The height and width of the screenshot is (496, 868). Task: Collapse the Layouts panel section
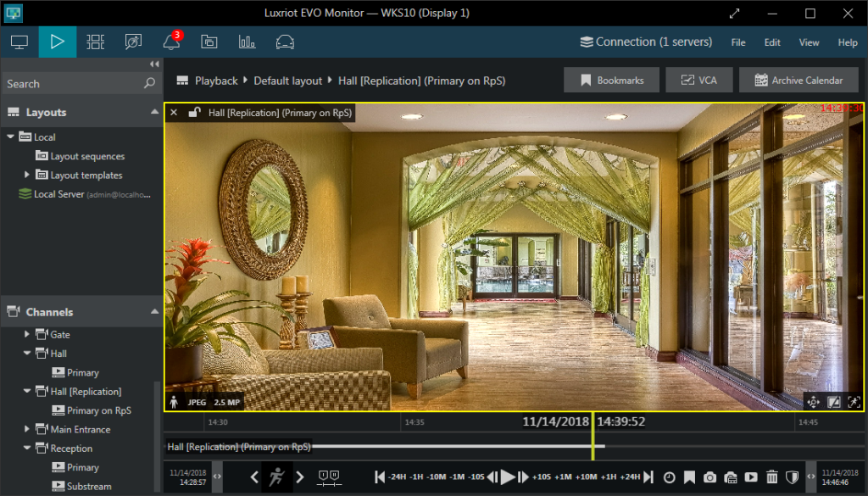154,112
